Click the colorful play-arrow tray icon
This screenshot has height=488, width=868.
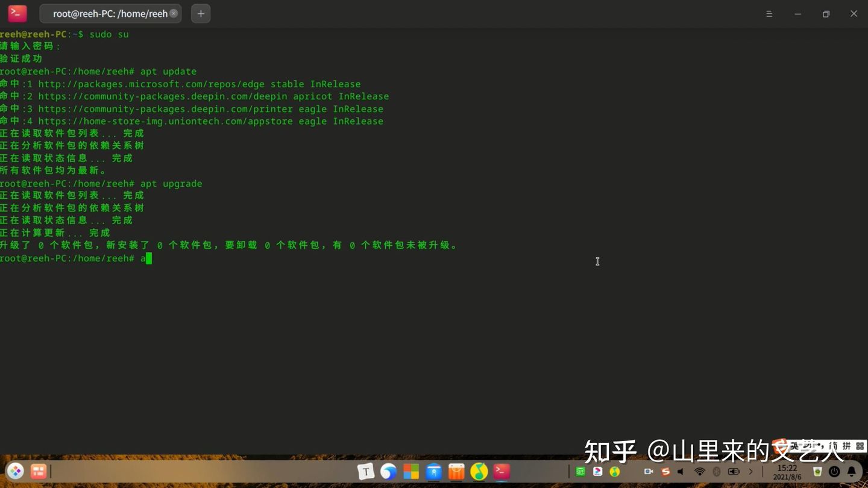point(597,471)
